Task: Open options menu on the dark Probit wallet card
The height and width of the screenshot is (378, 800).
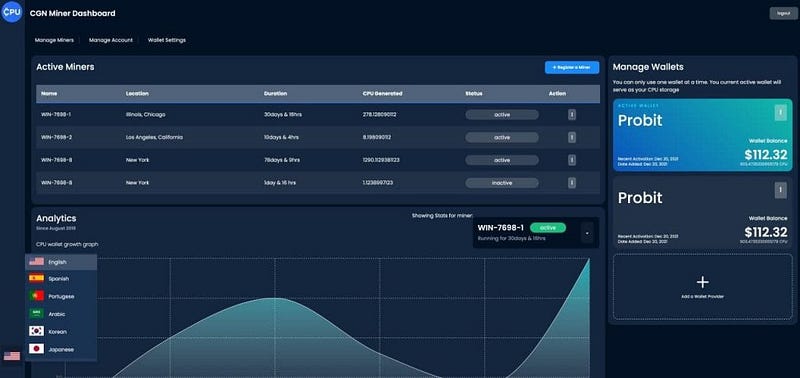Action: [x=781, y=190]
